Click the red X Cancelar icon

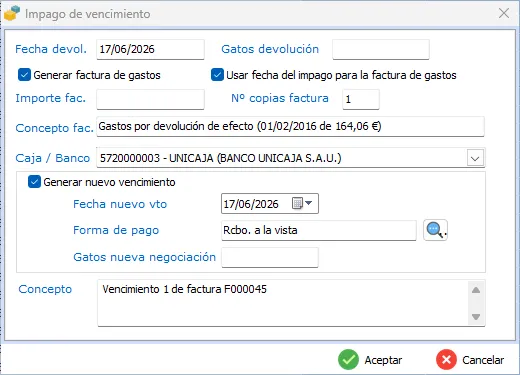(x=446, y=360)
